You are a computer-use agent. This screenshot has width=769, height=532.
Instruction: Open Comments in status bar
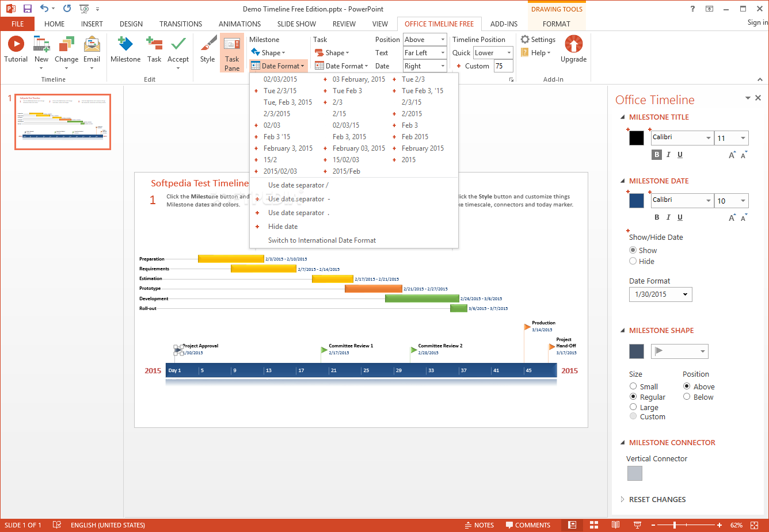click(x=528, y=525)
